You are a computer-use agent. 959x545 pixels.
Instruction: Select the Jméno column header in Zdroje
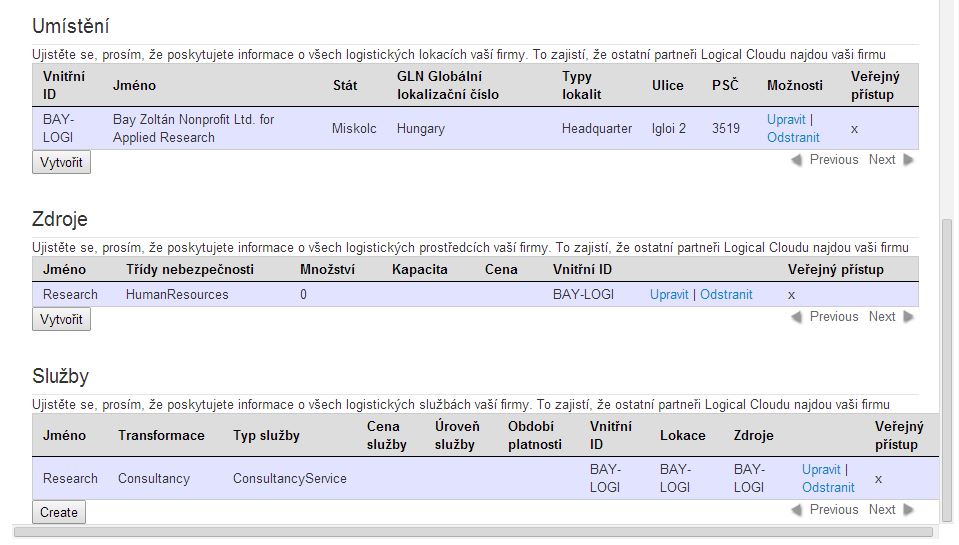coord(64,270)
